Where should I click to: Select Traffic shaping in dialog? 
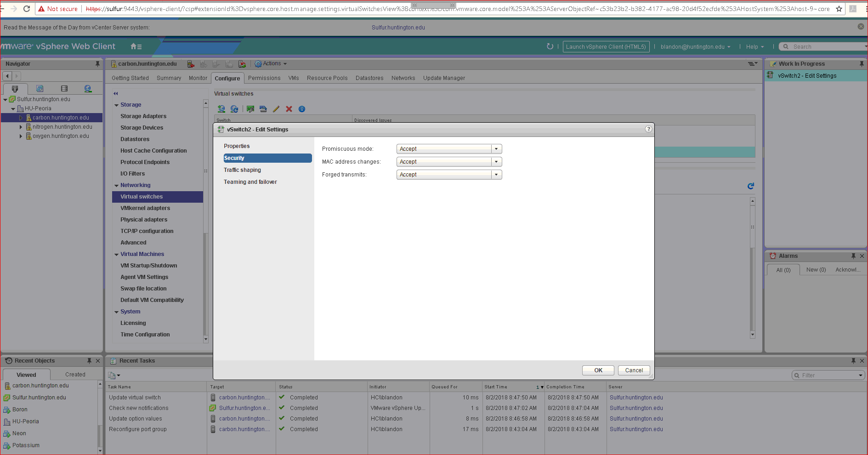pos(242,170)
